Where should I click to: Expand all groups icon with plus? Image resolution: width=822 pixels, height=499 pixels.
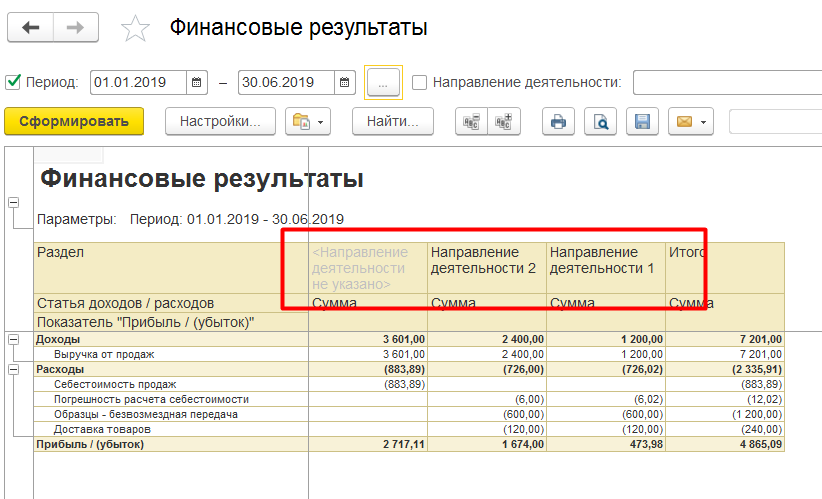point(504,122)
